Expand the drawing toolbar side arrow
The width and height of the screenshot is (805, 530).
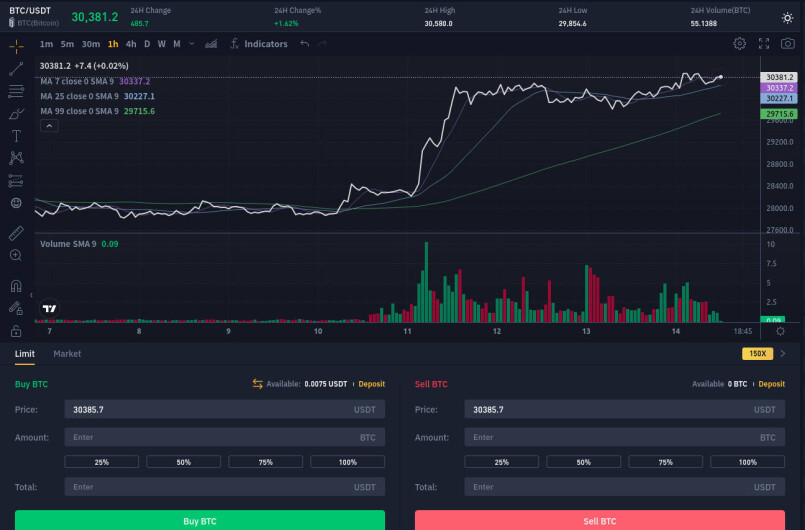tap(31, 295)
